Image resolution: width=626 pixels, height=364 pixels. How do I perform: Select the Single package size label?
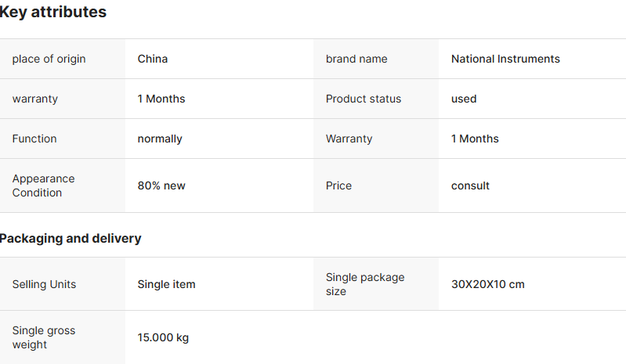365,284
